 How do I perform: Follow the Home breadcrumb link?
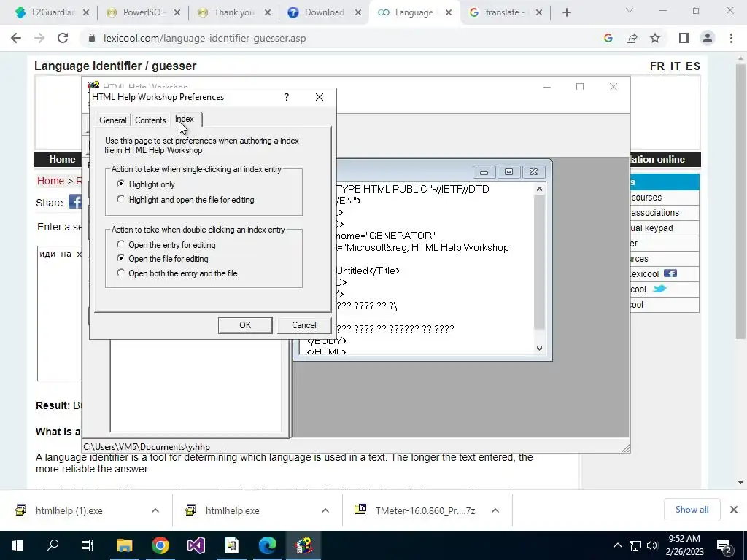pos(50,181)
